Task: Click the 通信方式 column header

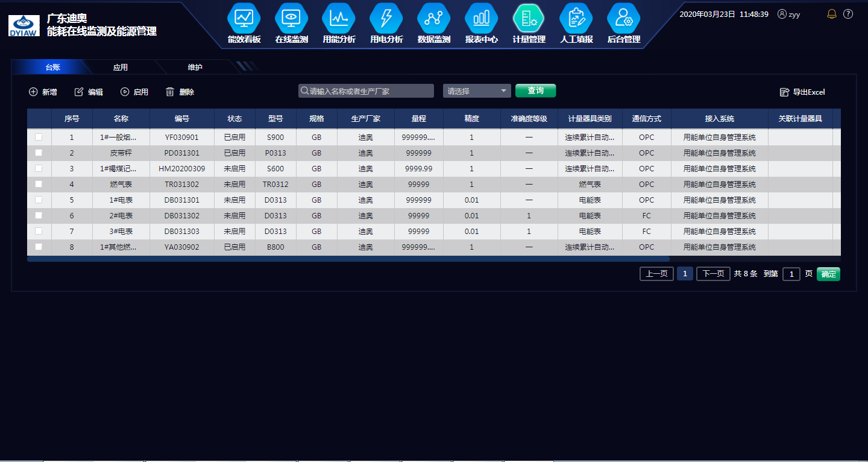Action: tap(647, 119)
